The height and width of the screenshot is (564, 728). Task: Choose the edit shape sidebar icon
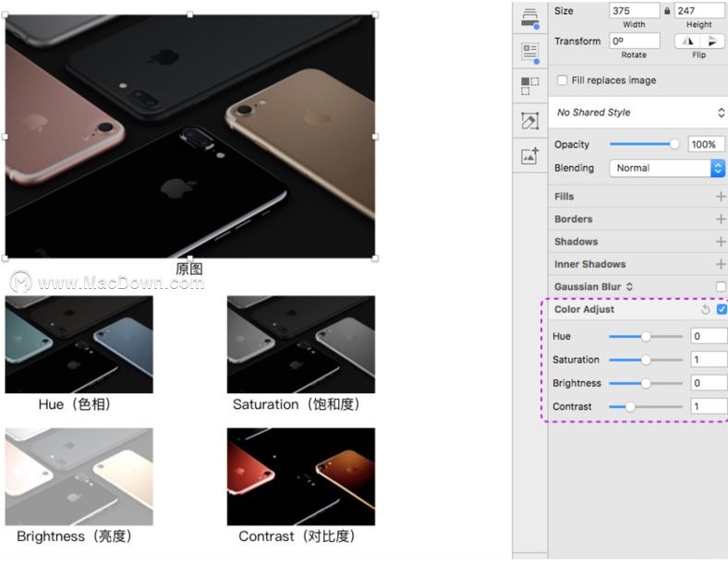529,121
